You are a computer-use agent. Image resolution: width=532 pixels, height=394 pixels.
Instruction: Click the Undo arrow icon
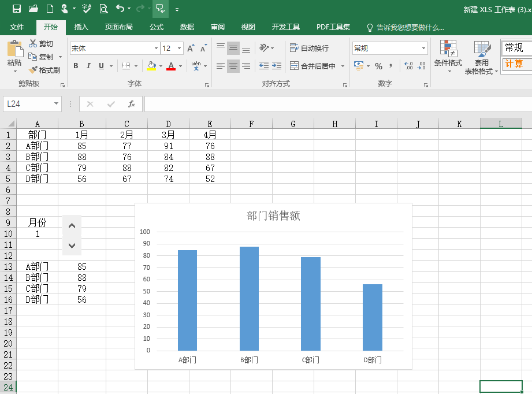[x=120, y=9]
